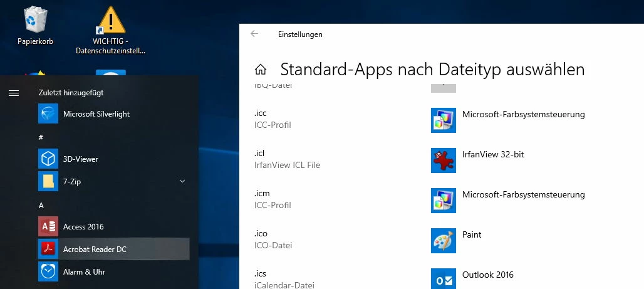Click 'Paint' default app name
This screenshot has height=289, width=644.
[472, 234]
